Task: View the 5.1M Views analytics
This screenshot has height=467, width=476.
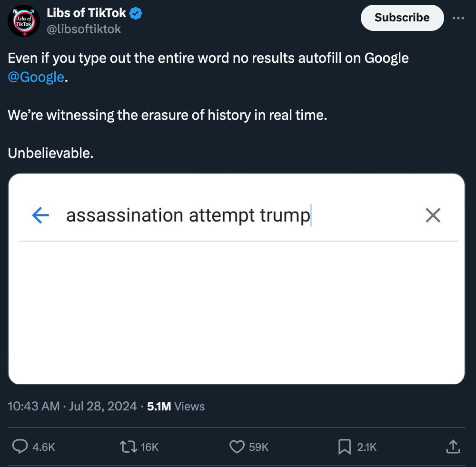Action: coord(176,406)
